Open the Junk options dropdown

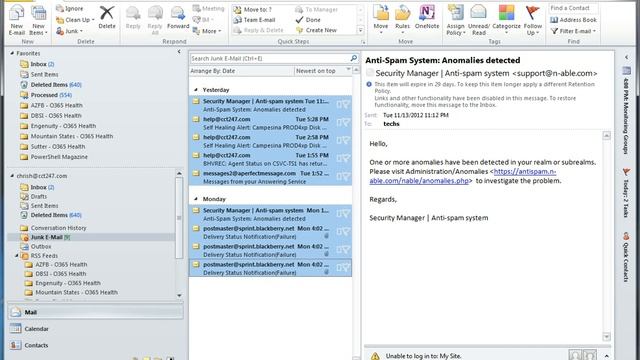(69, 31)
